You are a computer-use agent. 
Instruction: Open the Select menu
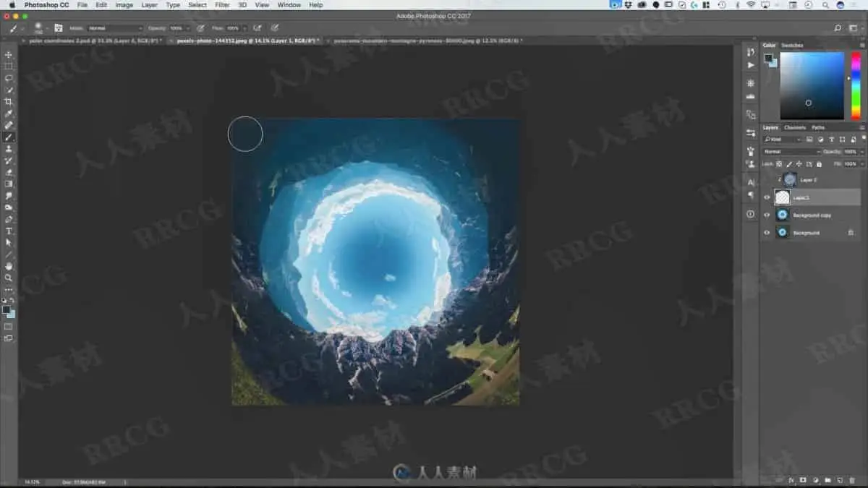(x=197, y=5)
